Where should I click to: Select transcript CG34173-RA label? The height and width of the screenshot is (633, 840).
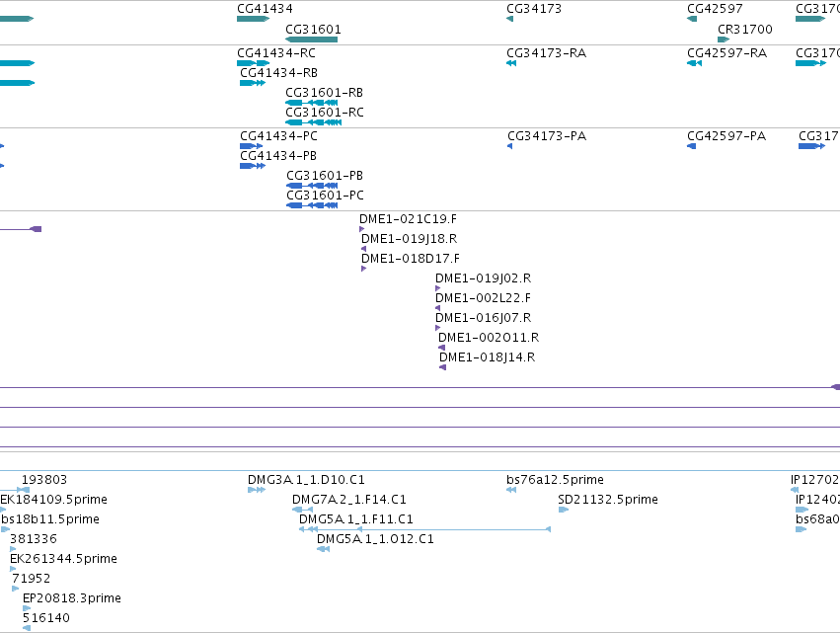[x=546, y=53]
